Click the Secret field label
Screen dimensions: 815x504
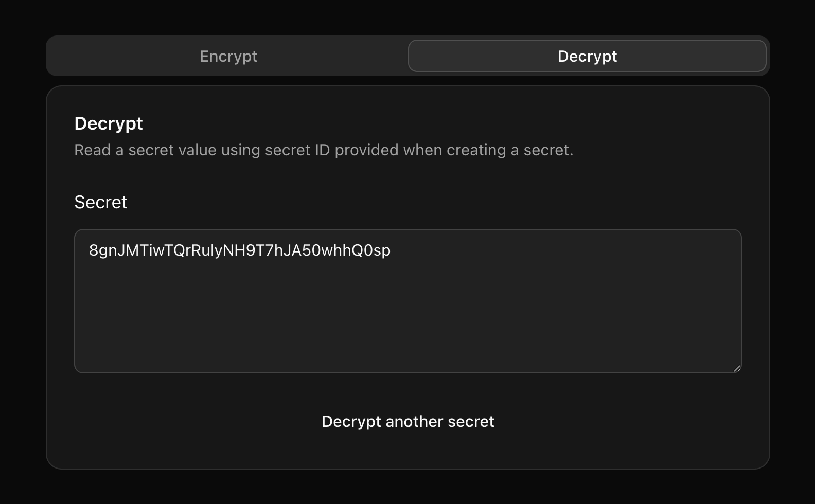pyautogui.click(x=101, y=202)
